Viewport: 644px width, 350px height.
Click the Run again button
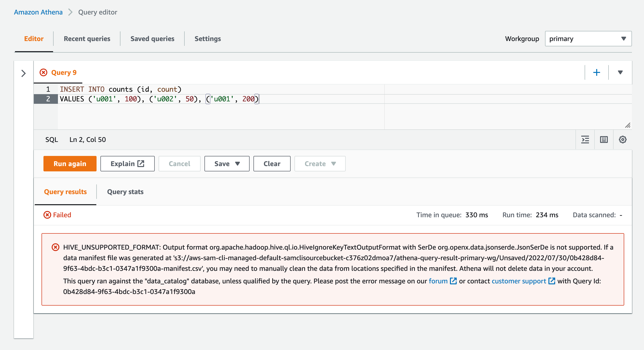pos(70,164)
